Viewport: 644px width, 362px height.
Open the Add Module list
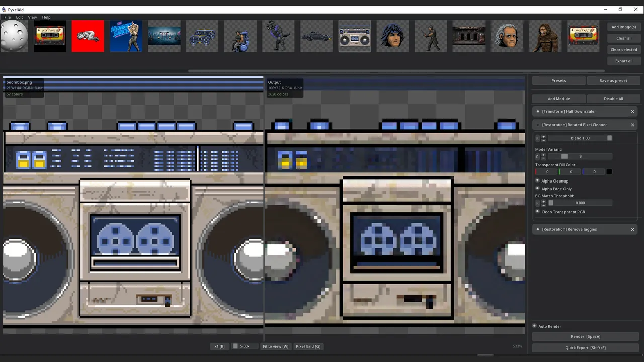click(x=559, y=99)
